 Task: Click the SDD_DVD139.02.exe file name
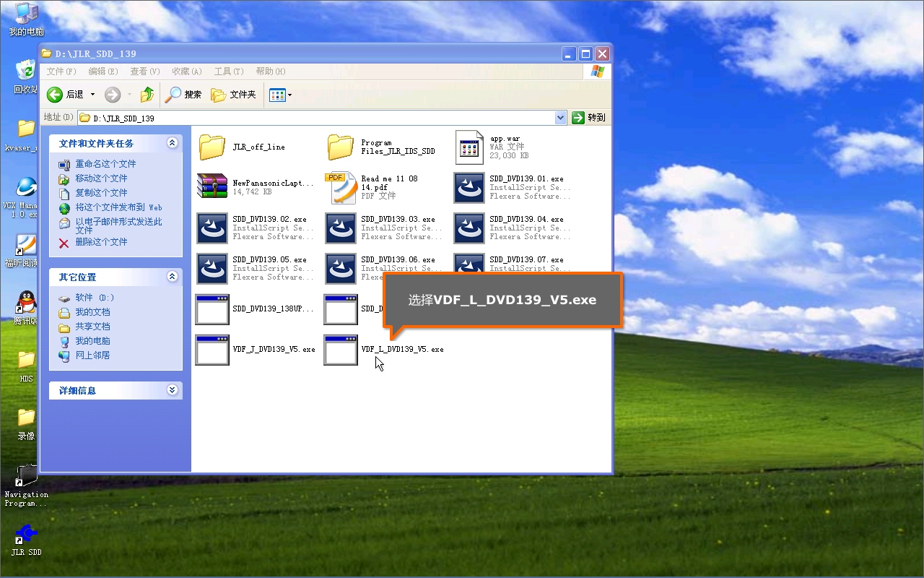[x=269, y=219]
